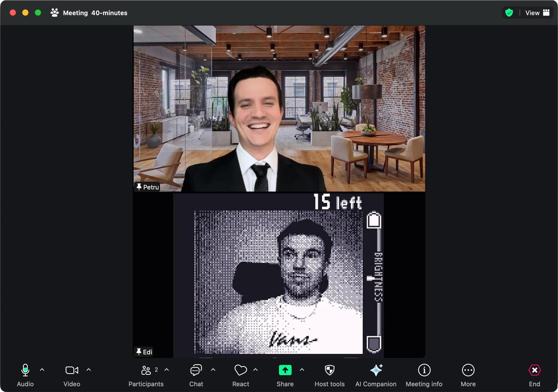Start screen sharing with the Share button

click(285, 370)
